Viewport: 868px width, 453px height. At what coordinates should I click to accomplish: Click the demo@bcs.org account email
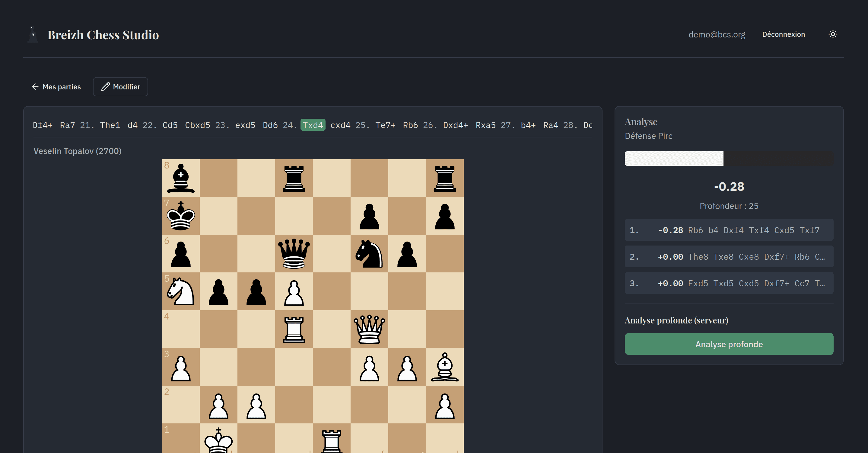(717, 34)
